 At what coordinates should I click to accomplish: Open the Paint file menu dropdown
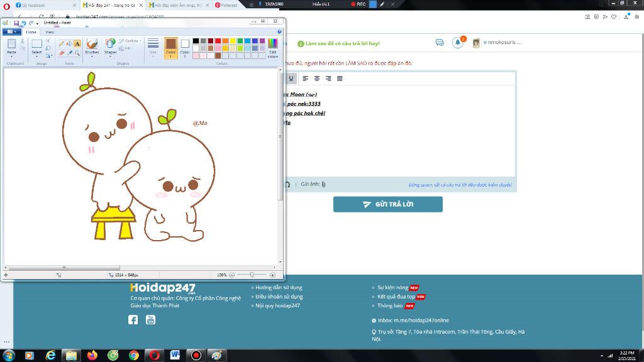point(11,32)
